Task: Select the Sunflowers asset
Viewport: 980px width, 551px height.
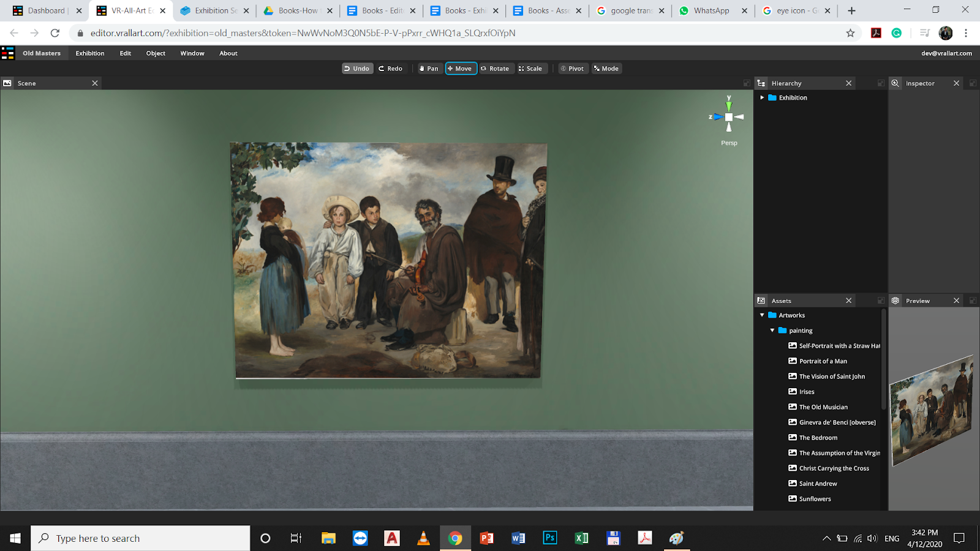Action: (810, 499)
